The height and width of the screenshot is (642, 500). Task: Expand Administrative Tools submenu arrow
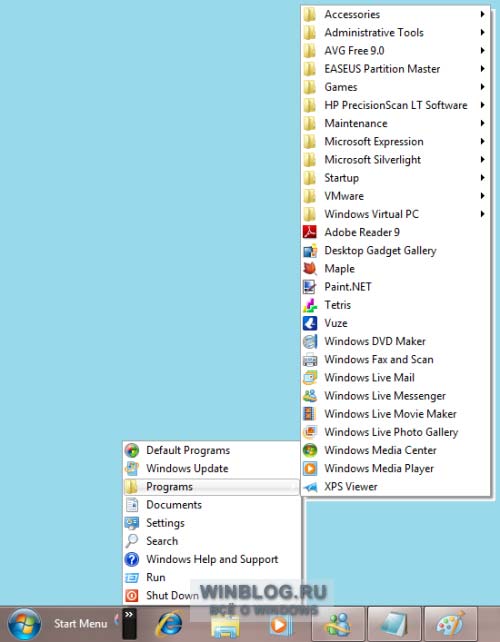[482, 32]
